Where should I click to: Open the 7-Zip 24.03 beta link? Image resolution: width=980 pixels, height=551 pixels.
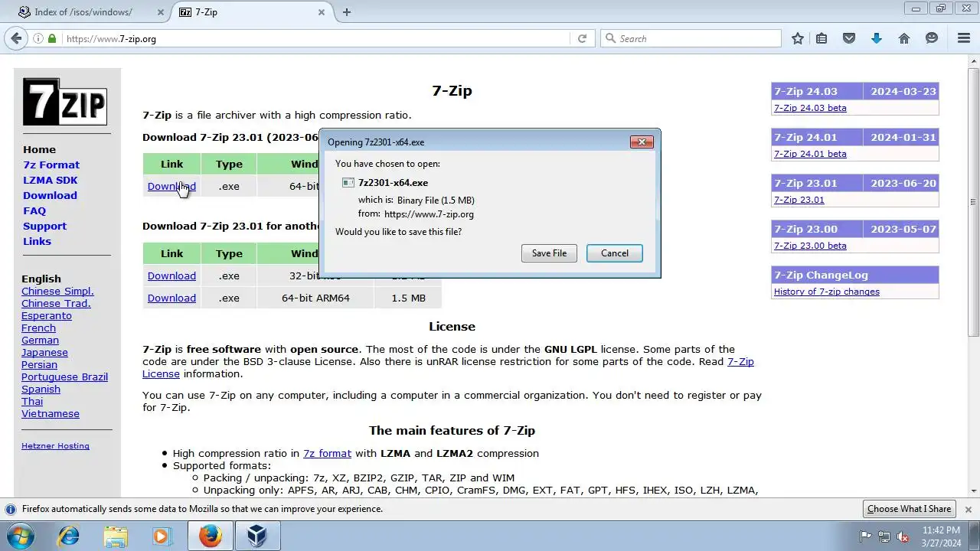point(810,108)
